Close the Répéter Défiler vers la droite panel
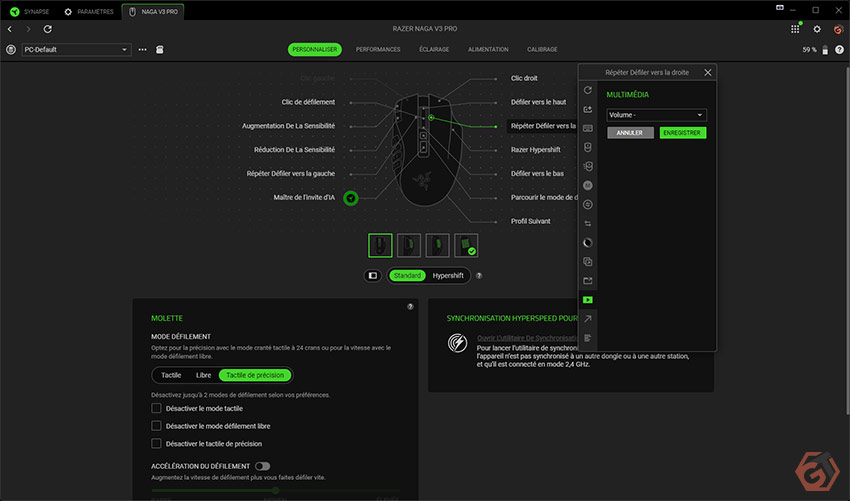 (707, 72)
